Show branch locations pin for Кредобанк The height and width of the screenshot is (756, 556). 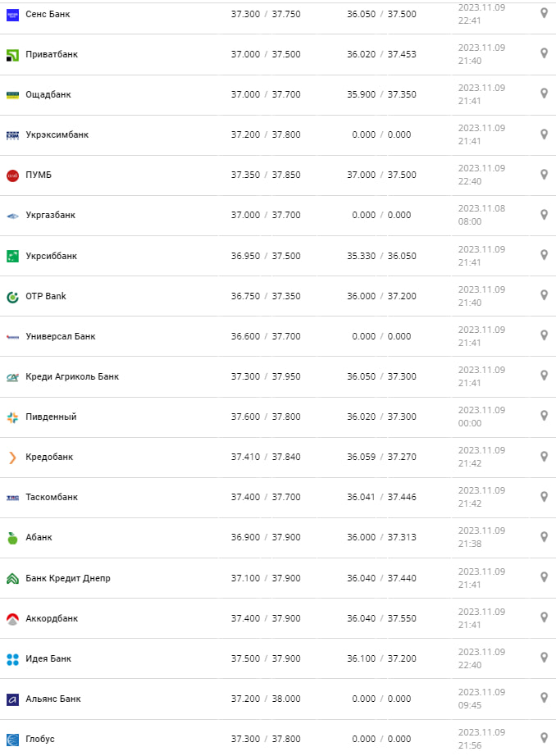[544, 456]
